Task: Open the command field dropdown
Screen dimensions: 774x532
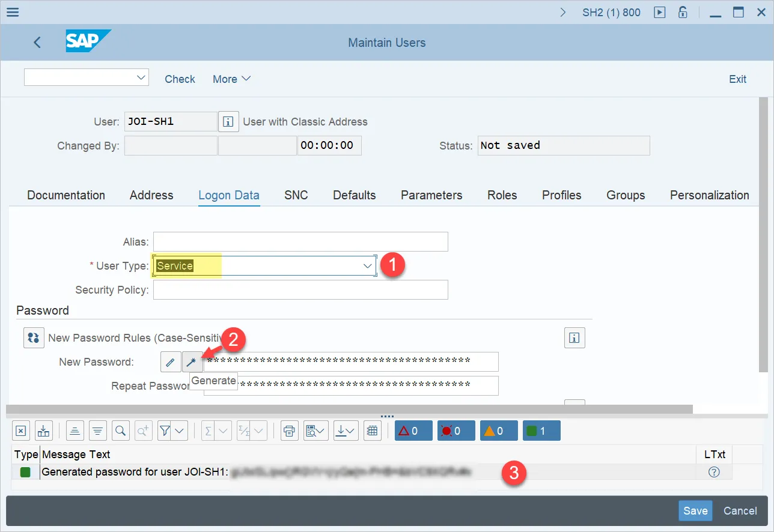Action: pos(142,77)
